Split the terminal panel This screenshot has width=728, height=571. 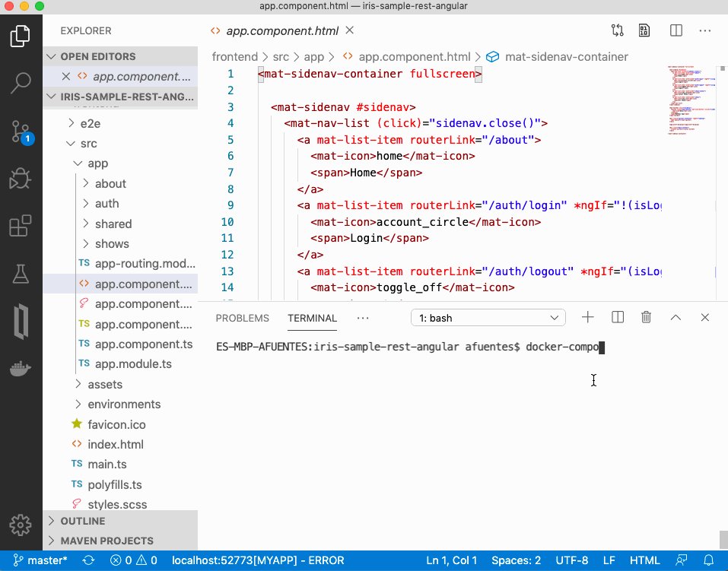(x=617, y=318)
